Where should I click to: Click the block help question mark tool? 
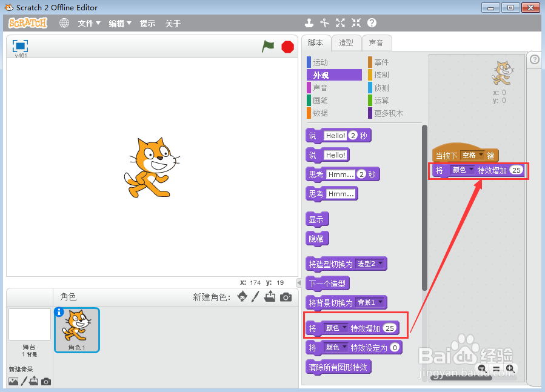[372, 23]
